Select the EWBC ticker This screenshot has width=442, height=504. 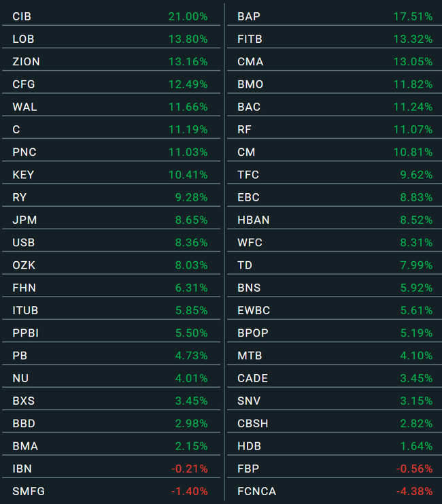tap(254, 310)
